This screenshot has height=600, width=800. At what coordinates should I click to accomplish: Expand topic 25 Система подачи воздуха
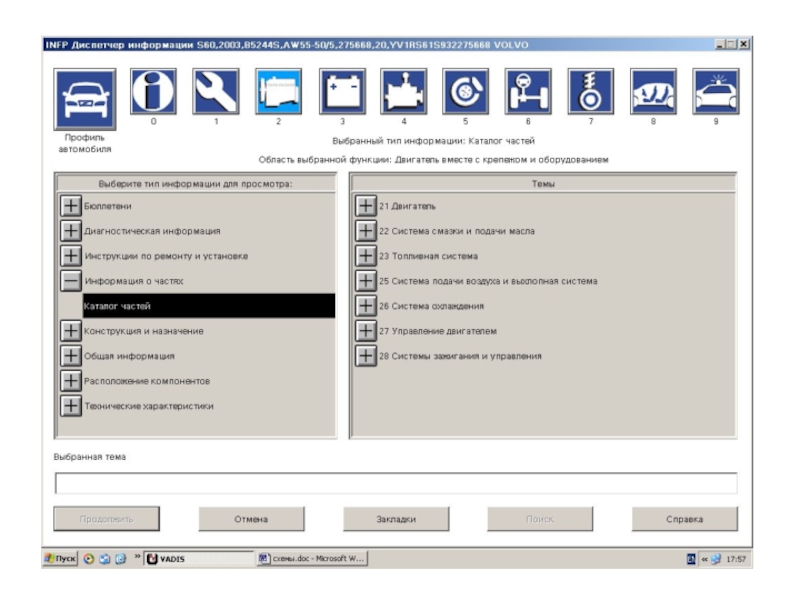point(366,281)
